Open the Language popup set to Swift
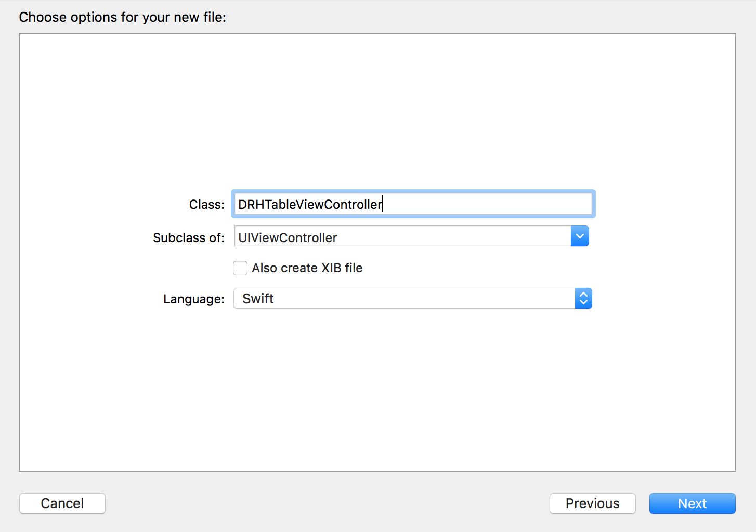Viewport: 756px width, 532px height. [413, 299]
